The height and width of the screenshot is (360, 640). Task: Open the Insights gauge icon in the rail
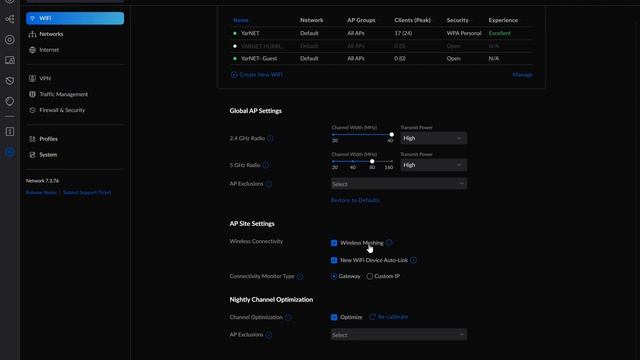click(10, 101)
